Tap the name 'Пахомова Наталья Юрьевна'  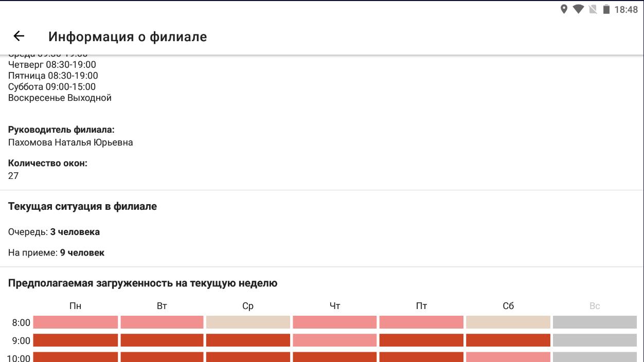[70, 142]
